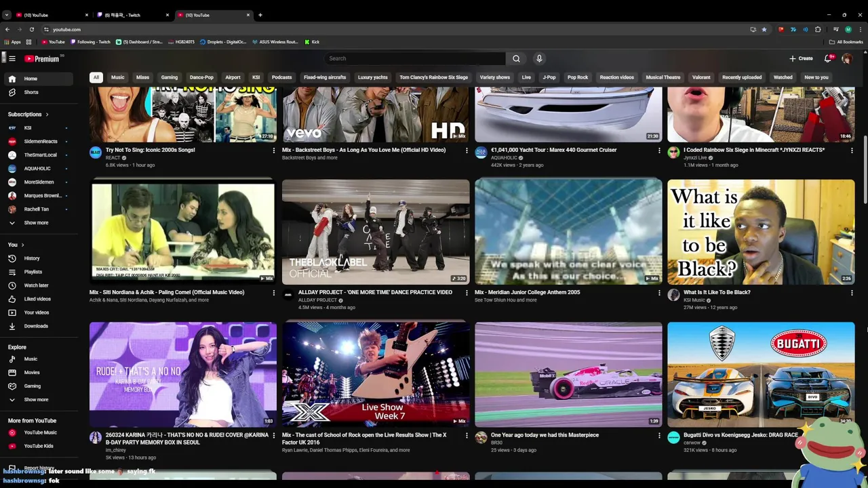Click the page vertical scrollbar

pos(865,168)
